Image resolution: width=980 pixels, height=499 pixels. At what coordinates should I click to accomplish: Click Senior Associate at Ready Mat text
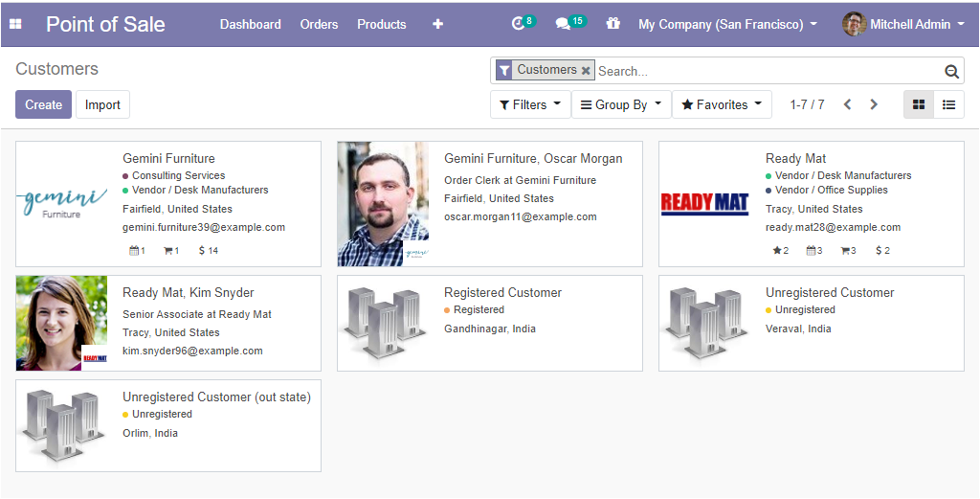point(197,314)
